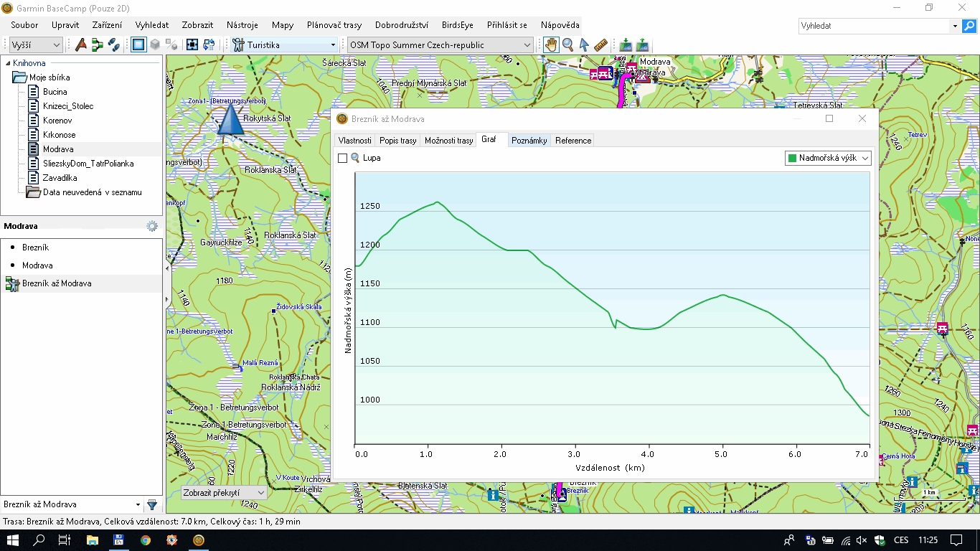Enable the Lupa checkbox
The image size is (980, 551).
[343, 158]
